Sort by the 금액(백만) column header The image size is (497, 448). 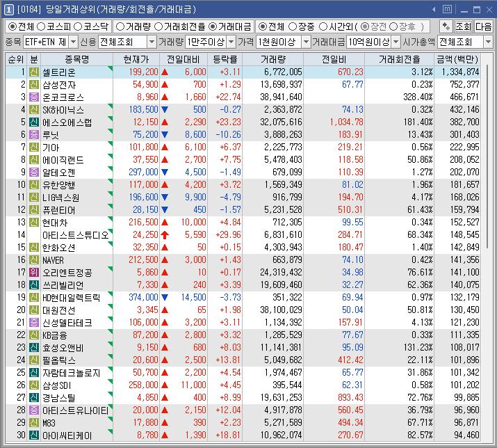(x=457, y=59)
